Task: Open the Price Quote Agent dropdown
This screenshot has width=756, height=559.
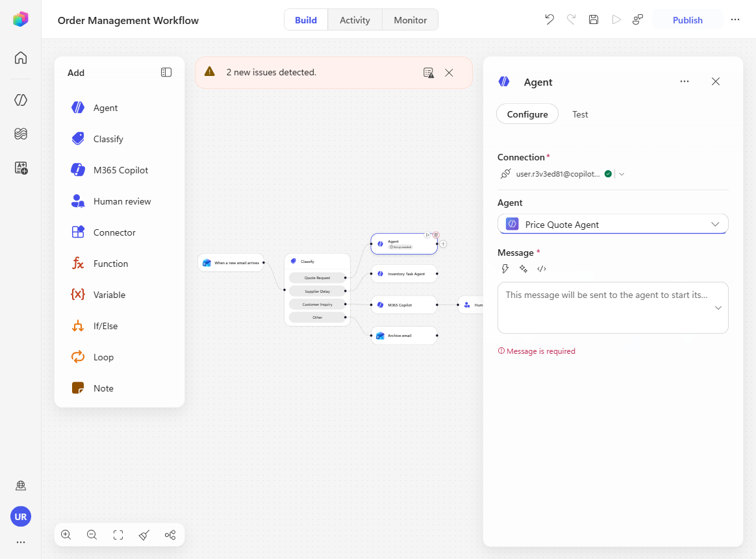Action: (x=613, y=225)
